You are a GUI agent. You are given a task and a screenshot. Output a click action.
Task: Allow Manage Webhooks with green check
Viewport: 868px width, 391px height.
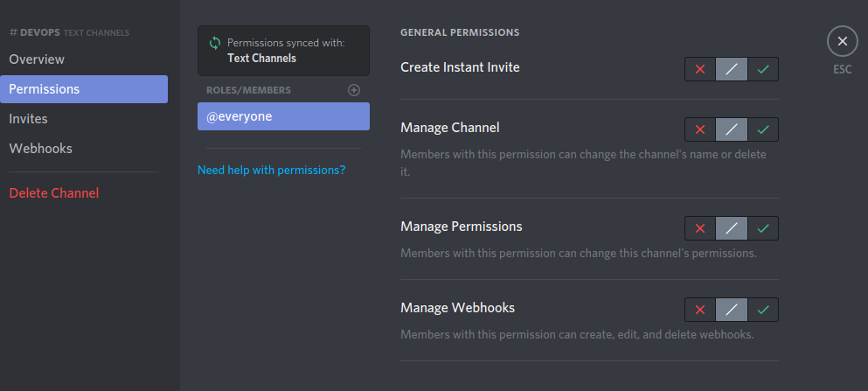point(763,310)
